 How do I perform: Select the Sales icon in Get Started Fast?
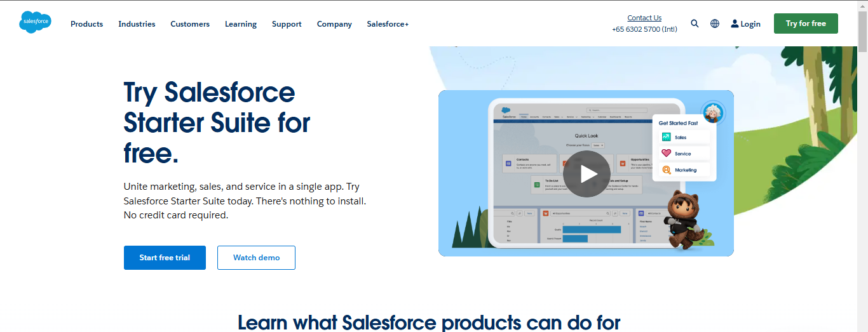[x=666, y=137]
